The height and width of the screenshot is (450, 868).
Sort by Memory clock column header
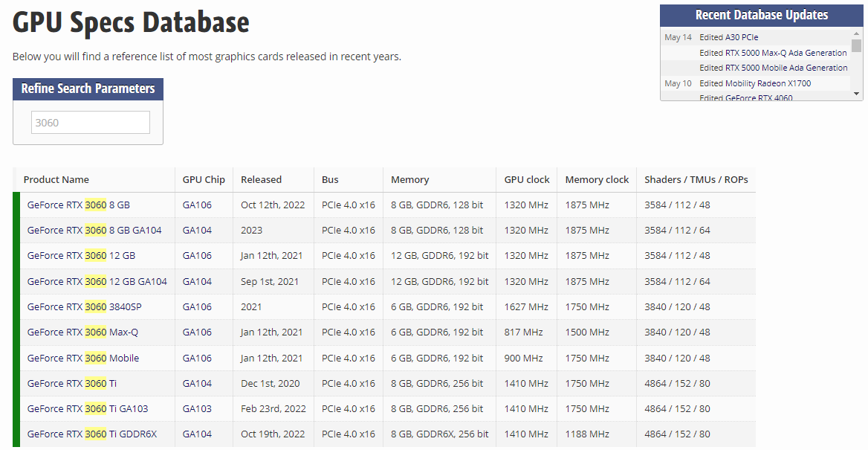(x=597, y=179)
